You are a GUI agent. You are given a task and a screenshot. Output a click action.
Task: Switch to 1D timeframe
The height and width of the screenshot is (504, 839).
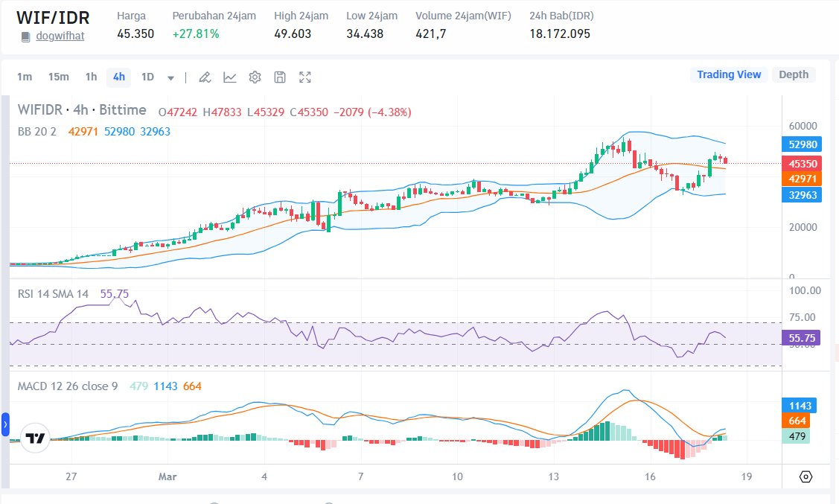tap(147, 77)
